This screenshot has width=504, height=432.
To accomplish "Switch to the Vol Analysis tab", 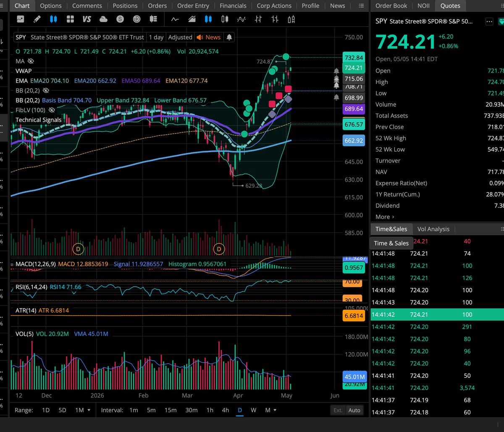I will point(433,229).
